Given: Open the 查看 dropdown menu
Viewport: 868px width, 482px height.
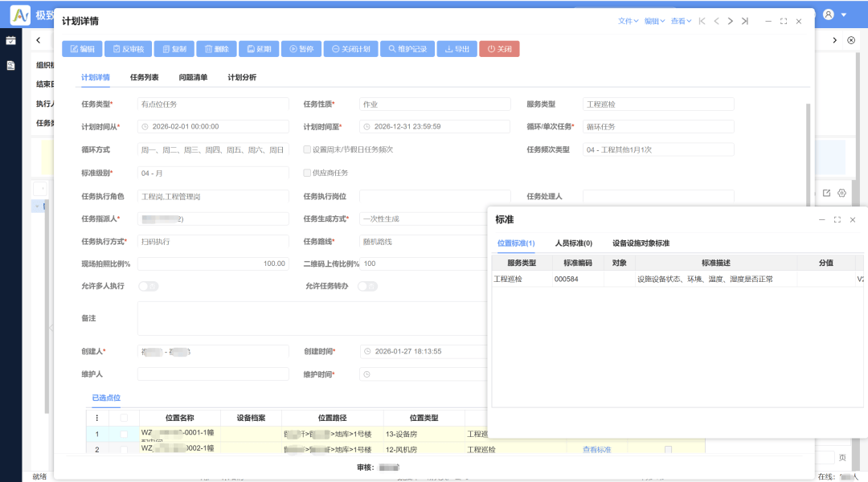Looking at the screenshot, I should point(681,21).
